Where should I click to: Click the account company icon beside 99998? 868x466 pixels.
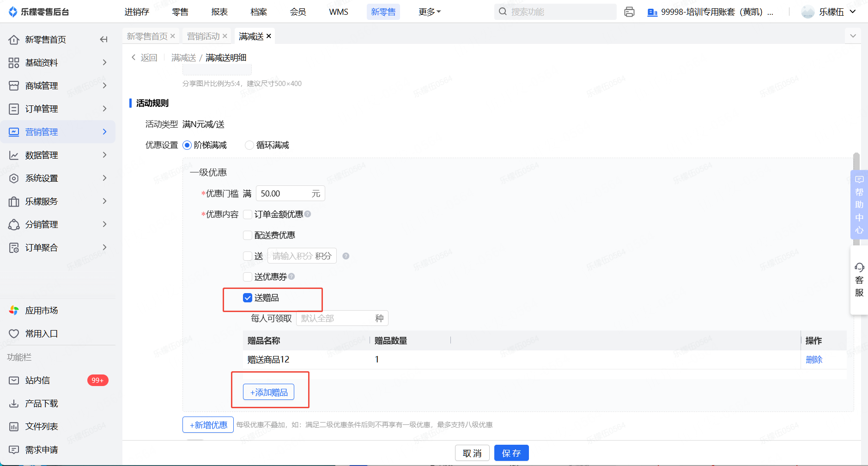652,12
